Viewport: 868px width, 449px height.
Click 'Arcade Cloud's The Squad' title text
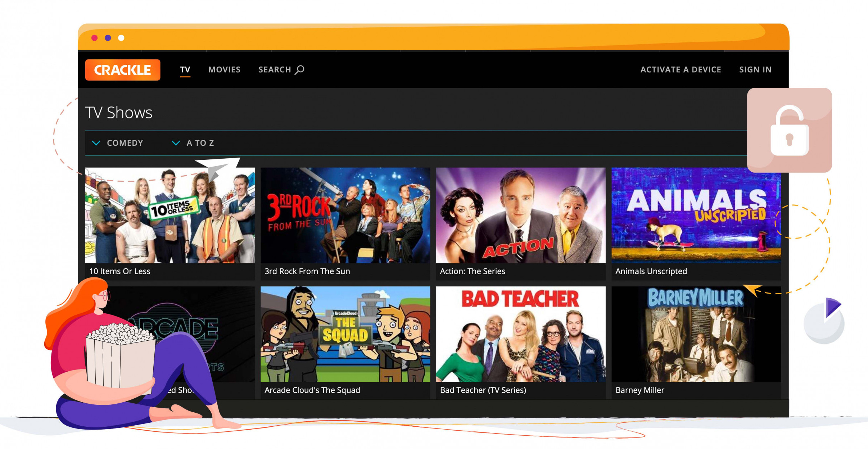click(312, 390)
